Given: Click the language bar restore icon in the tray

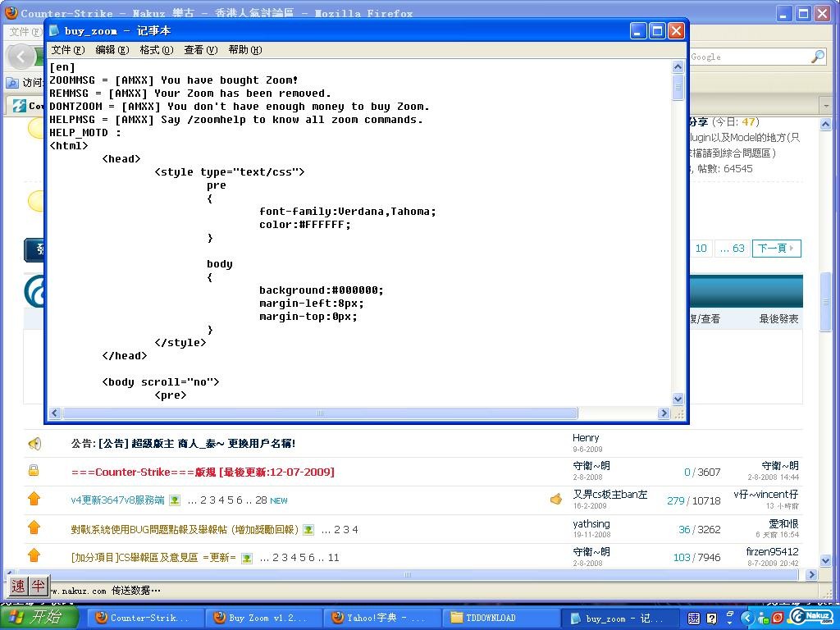Looking at the screenshot, I should pyautogui.click(x=729, y=614).
